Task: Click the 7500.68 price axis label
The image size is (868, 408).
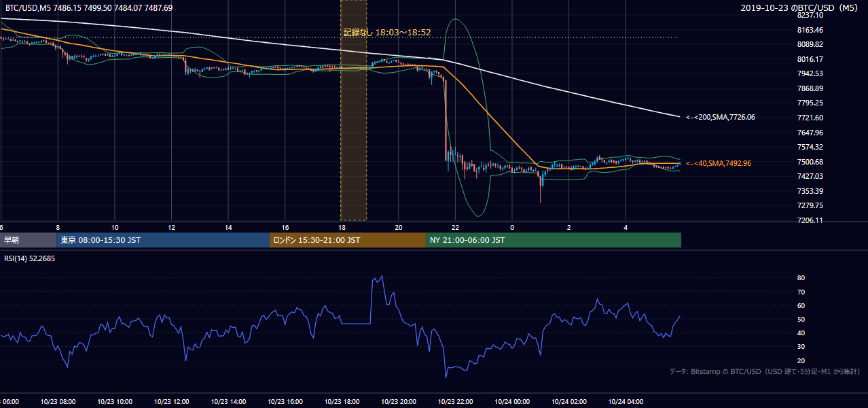Action: click(x=810, y=162)
